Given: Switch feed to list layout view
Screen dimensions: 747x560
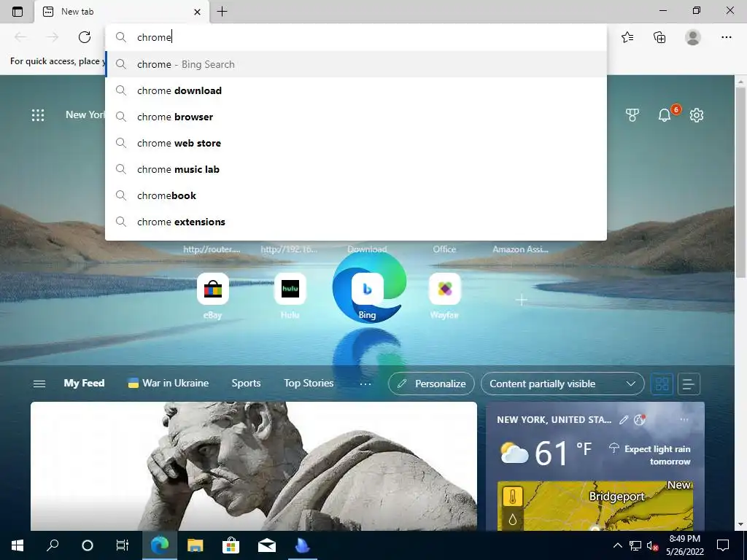Looking at the screenshot, I should (689, 384).
